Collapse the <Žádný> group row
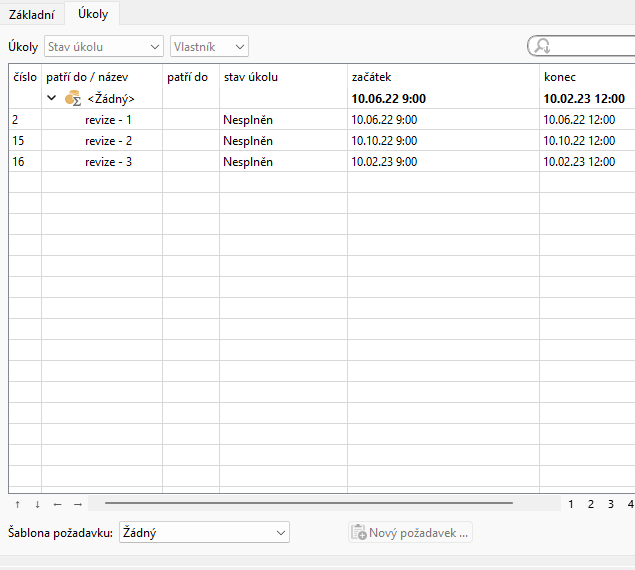This screenshot has width=635, height=570. (52, 99)
